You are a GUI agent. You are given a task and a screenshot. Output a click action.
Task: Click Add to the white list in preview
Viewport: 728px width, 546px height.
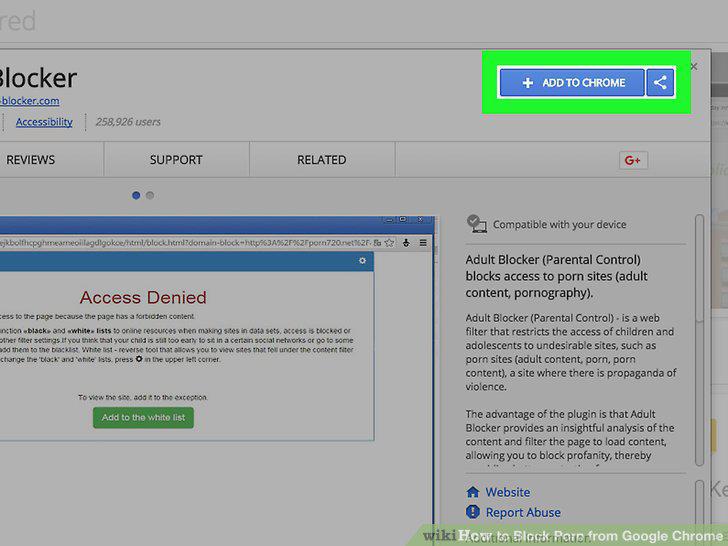pyautogui.click(x=143, y=417)
